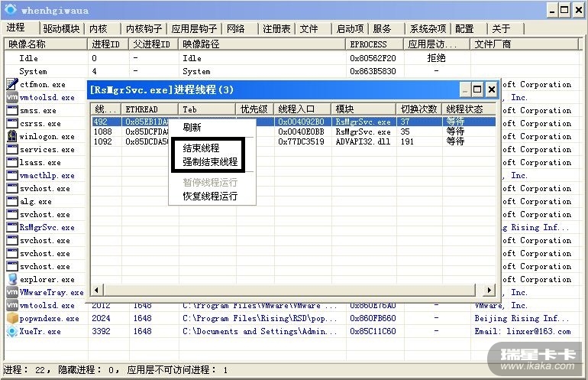Click the csrss.exe process icon

[x=12, y=123]
